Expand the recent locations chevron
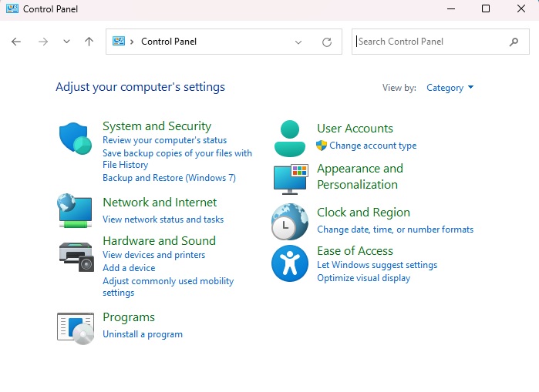This screenshot has width=539, height=392. tap(66, 42)
